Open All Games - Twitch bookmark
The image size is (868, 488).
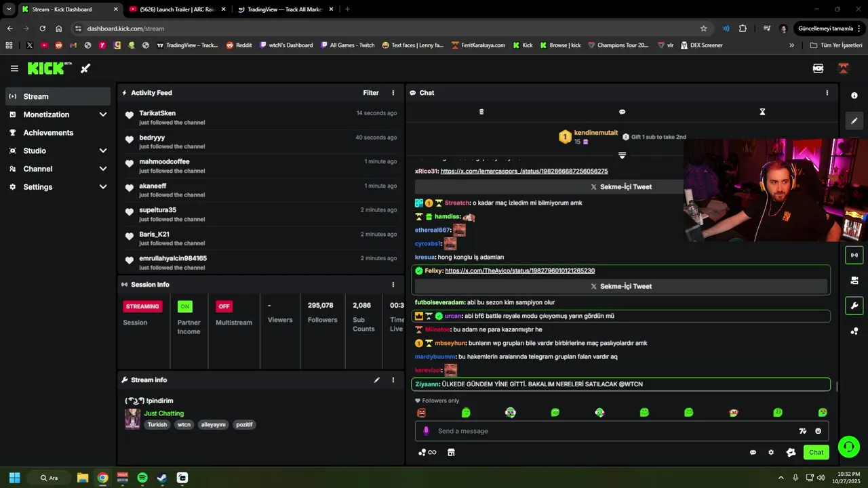point(347,45)
